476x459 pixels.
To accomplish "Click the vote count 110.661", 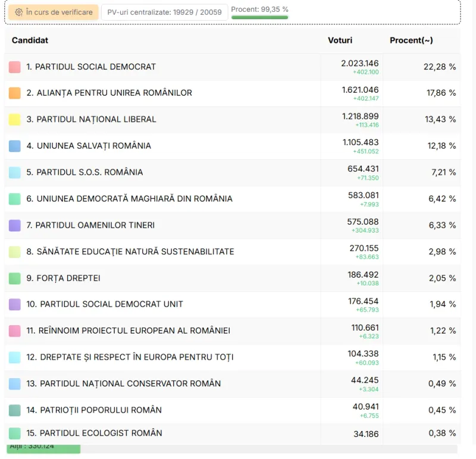I will click(x=365, y=328).
